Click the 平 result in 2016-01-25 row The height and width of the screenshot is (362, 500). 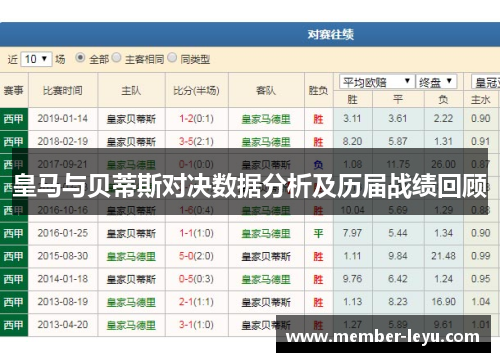pyautogui.click(x=318, y=234)
